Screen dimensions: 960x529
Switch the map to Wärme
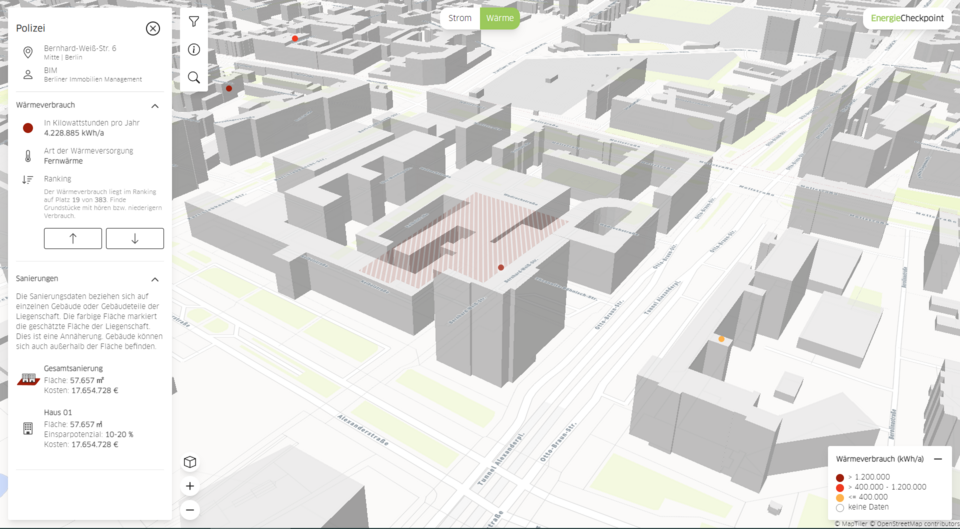click(500, 18)
